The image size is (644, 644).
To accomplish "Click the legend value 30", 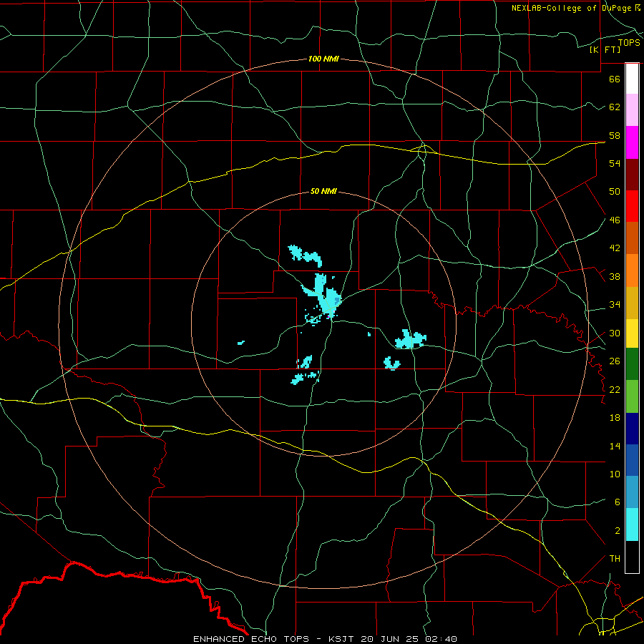I will (x=615, y=333).
